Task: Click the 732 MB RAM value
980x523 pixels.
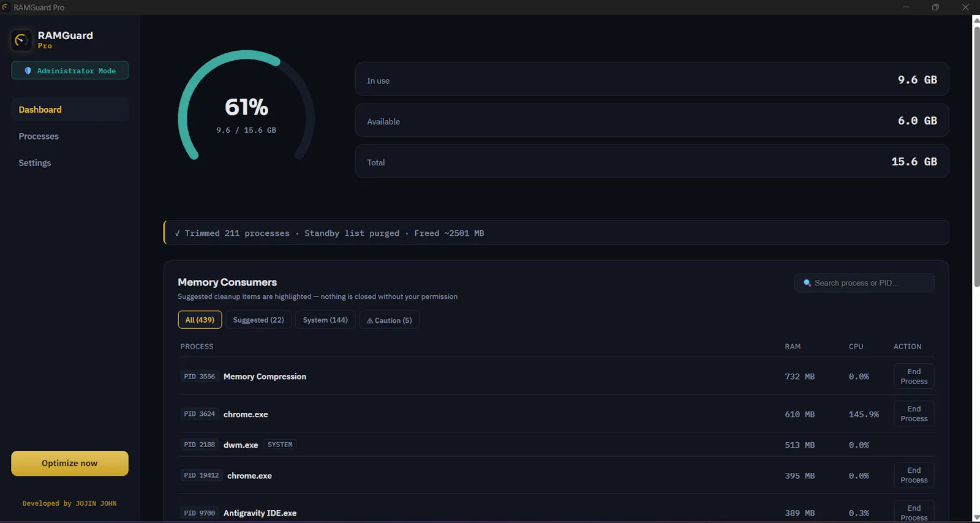Action: pyautogui.click(x=799, y=377)
